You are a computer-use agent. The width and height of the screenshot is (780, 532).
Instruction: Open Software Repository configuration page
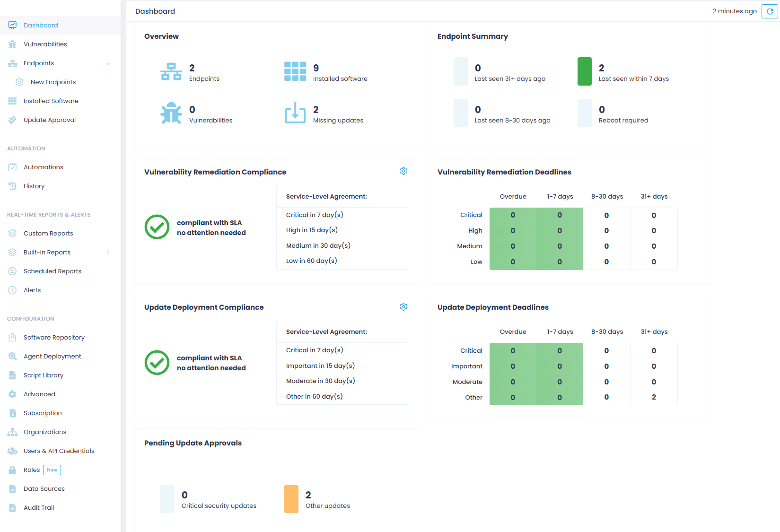point(54,338)
